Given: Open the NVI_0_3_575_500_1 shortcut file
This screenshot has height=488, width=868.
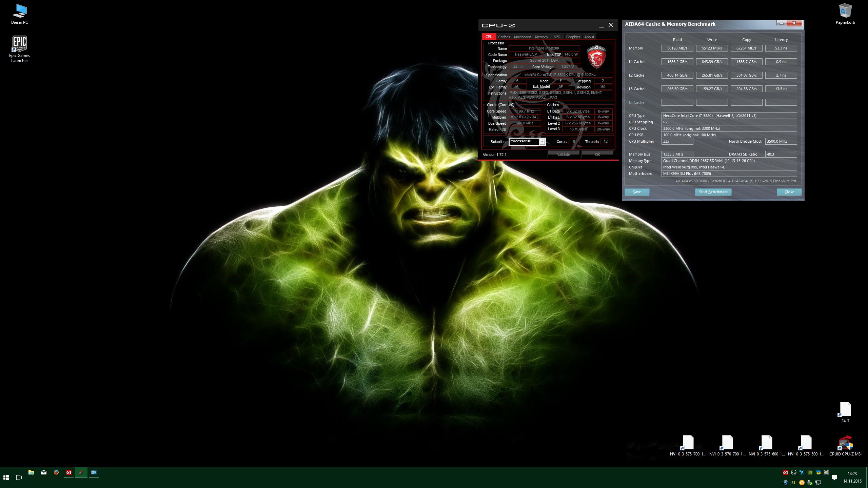Looking at the screenshot, I should (x=806, y=446).
